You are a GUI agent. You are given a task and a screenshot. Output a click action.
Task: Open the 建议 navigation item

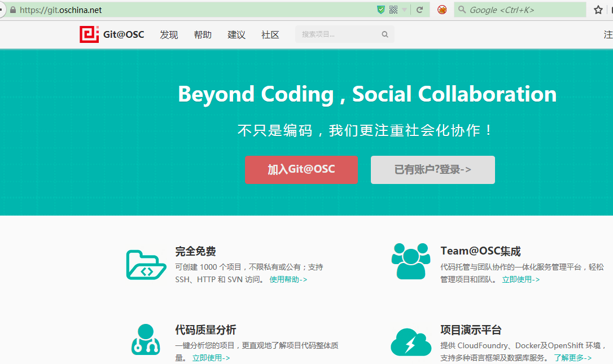click(x=237, y=35)
